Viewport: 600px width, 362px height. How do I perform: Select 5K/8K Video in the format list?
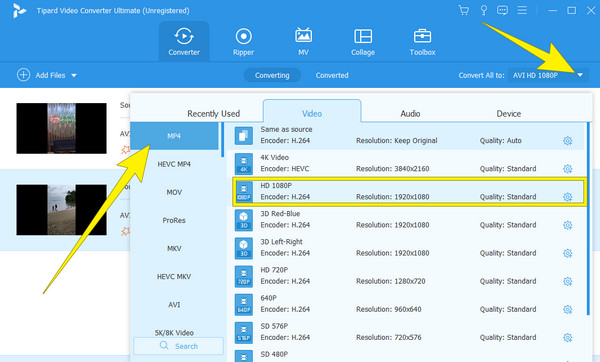(x=174, y=333)
